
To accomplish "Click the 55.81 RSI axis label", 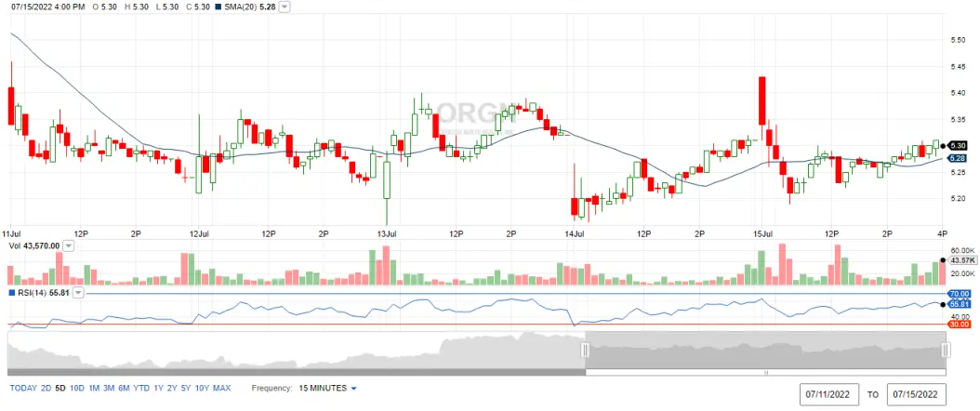I will coord(959,304).
